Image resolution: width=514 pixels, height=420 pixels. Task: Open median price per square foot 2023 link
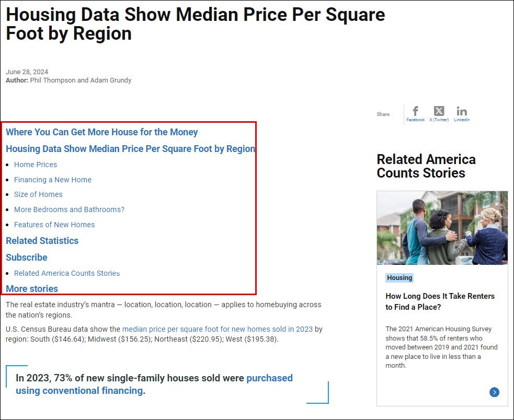tap(218, 329)
